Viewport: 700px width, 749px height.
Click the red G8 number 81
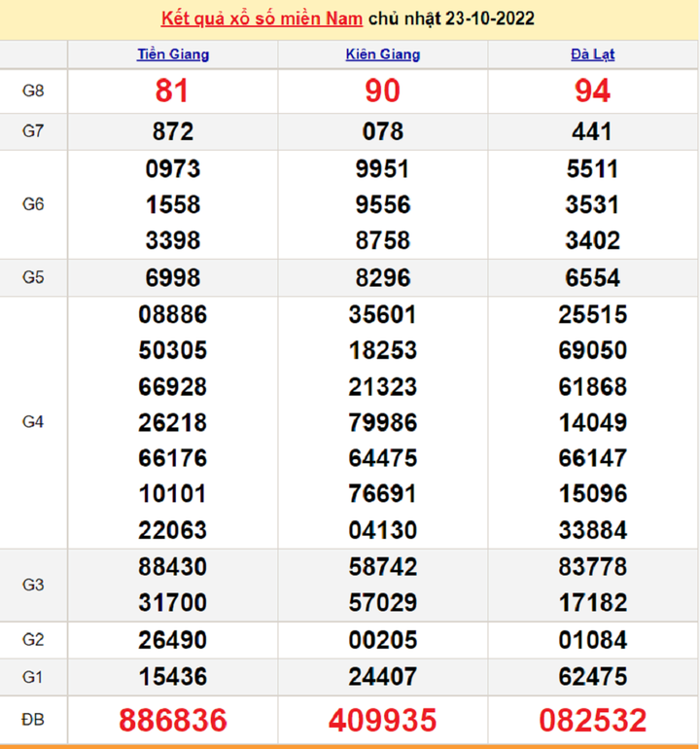(172, 91)
